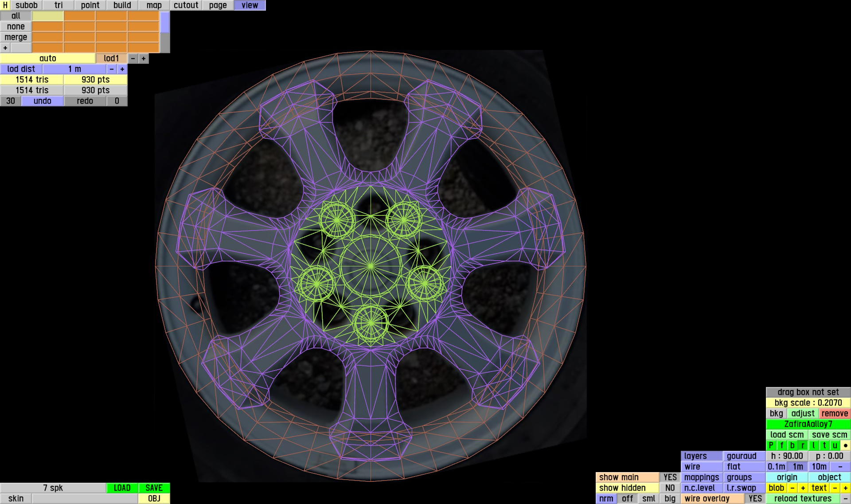The image size is (851, 504).
Task: Increase blob size with plus button
Action: coord(803,488)
